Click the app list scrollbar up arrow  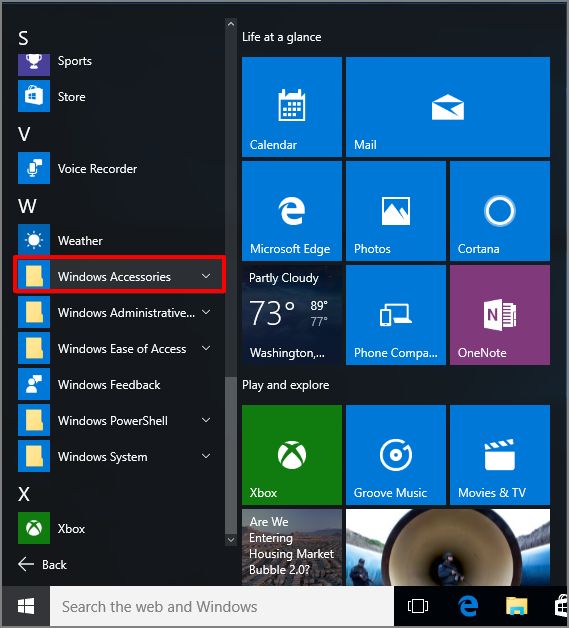point(231,24)
